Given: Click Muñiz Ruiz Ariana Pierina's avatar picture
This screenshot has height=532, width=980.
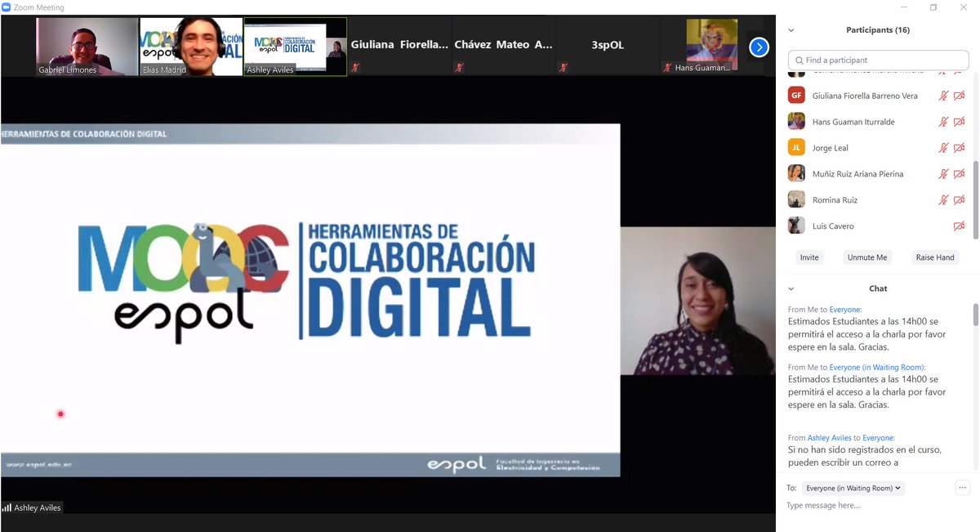Looking at the screenshot, I should (796, 174).
